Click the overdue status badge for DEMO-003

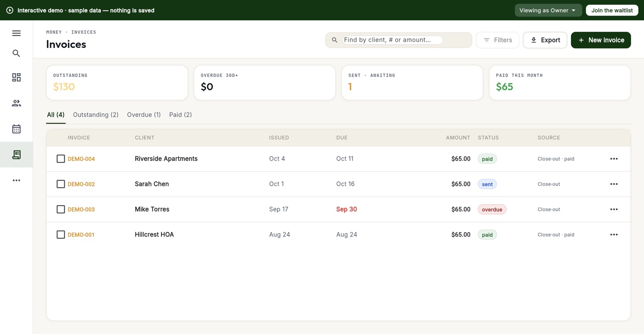tap(492, 209)
